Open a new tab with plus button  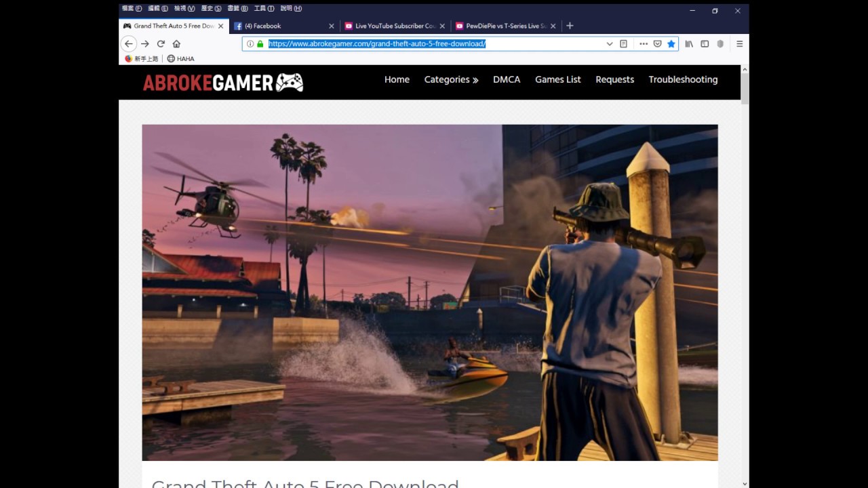tap(570, 26)
